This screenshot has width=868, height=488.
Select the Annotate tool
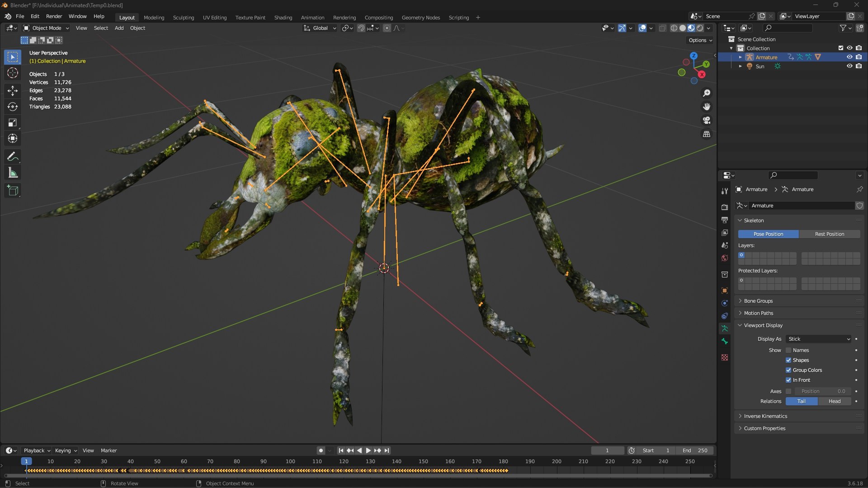[x=13, y=157]
